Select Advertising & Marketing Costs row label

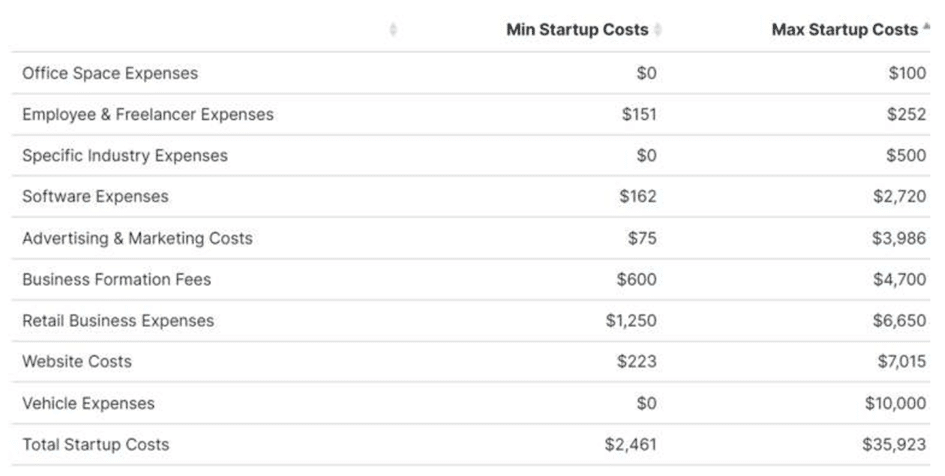point(137,238)
